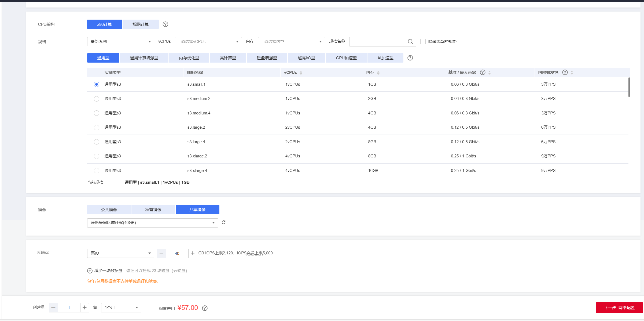Click the ¥57.00 price link

188,308
